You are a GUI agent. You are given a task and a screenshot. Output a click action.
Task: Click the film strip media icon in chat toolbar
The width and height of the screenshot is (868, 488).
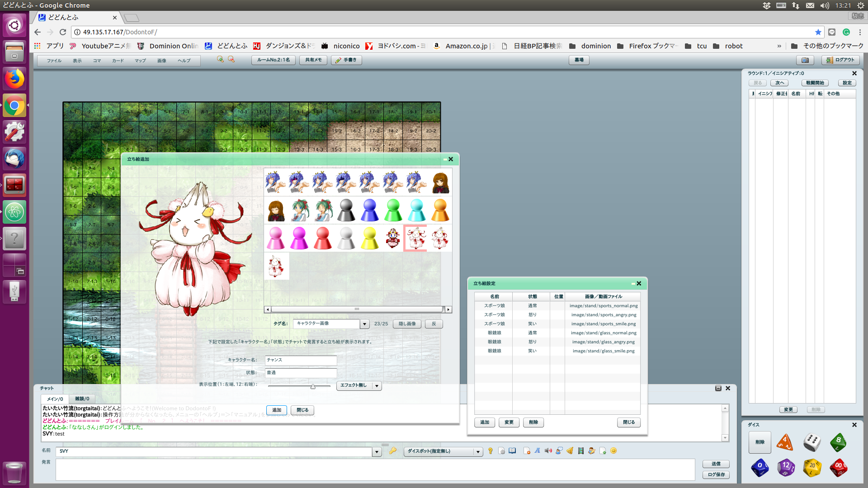tap(580, 450)
